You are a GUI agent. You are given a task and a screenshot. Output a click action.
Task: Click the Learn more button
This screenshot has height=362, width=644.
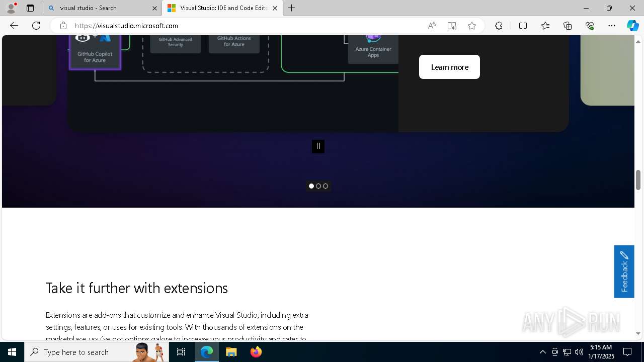pos(449,67)
